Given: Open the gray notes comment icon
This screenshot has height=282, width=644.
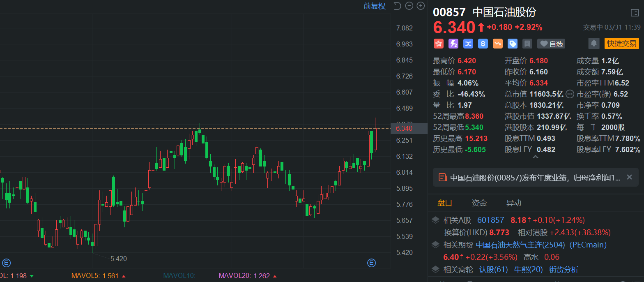Looking at the screenshot, I should (527, 44).
